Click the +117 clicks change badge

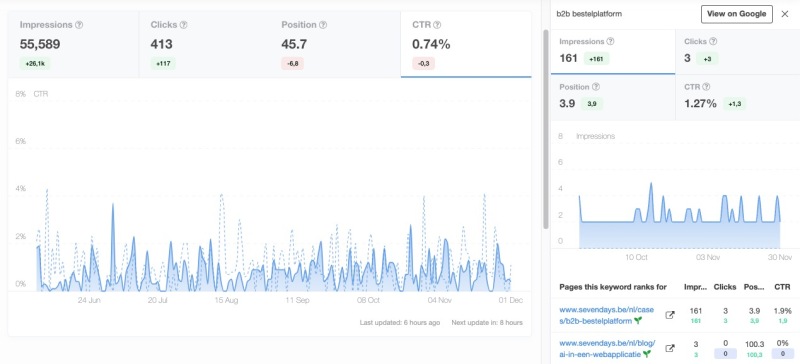coord(163,63)
